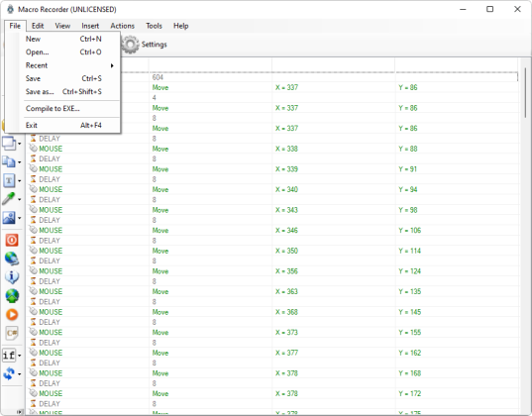Click the blue loop arrows icon

(9, 374)
